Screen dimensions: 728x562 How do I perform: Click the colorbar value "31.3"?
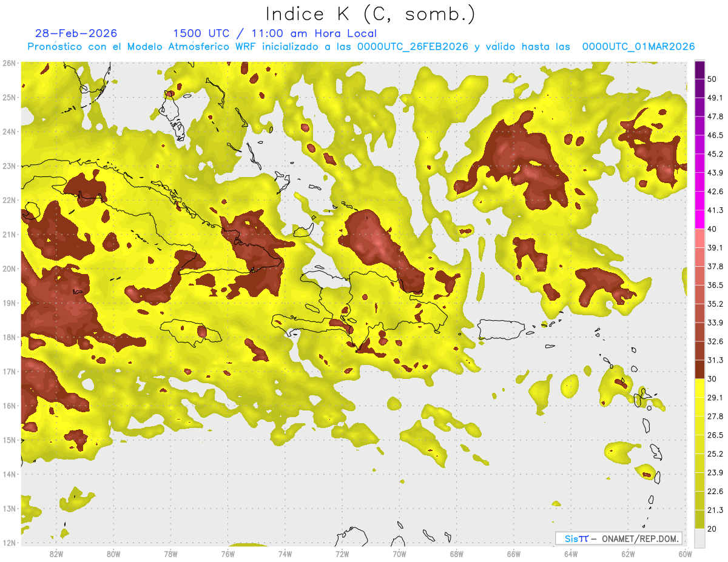[715, 360]
